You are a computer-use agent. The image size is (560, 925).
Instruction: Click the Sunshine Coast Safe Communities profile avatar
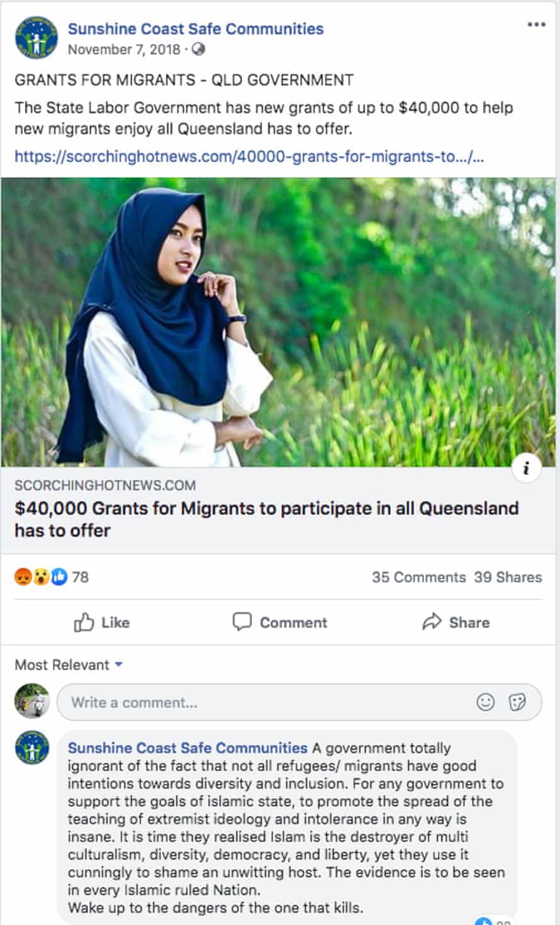pyautogui.click(x=36, y=38)
